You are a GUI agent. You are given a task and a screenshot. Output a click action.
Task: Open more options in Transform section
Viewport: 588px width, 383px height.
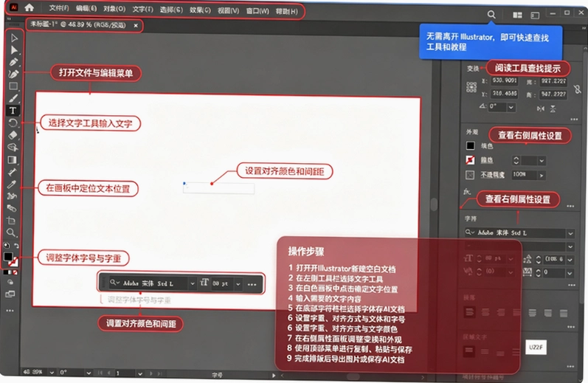click(574, 120)
